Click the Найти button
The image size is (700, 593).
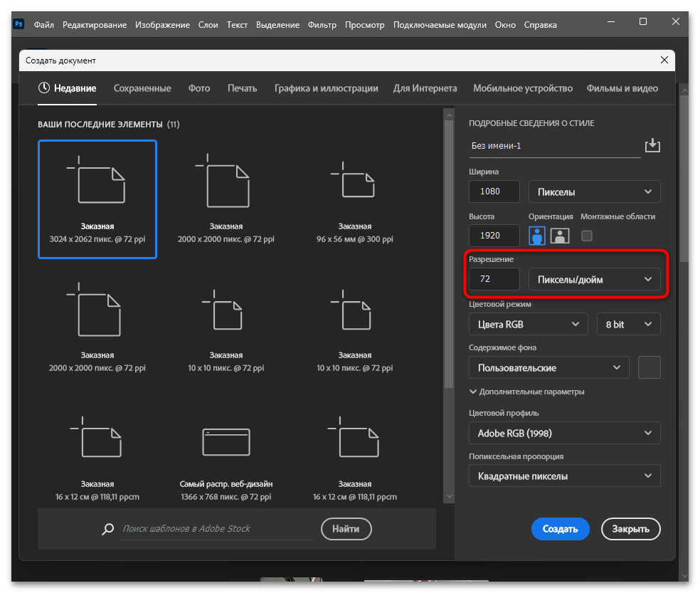(346, 529)
